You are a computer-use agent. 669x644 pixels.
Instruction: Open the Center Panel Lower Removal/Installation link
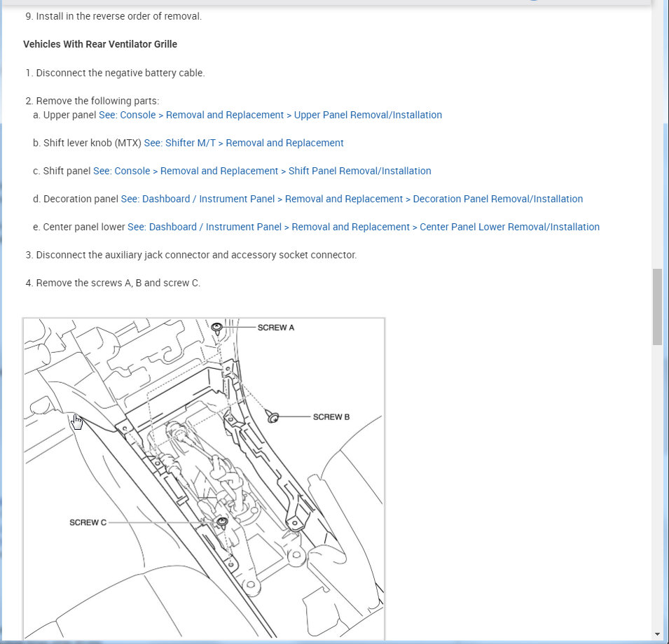364,227
